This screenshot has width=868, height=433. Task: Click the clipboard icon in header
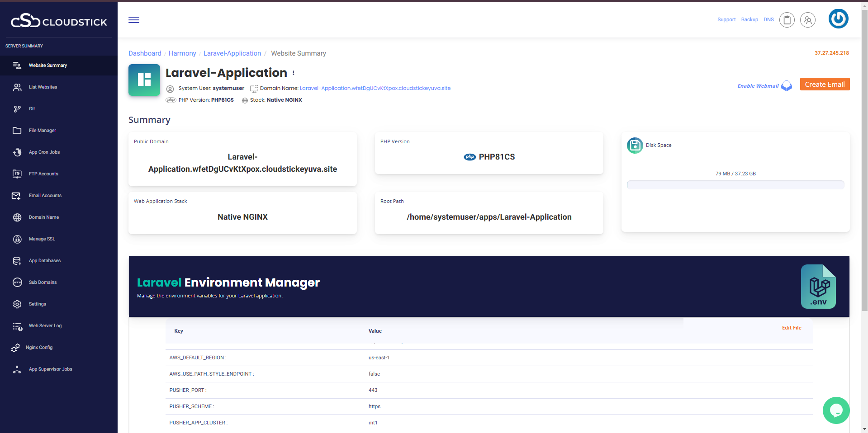787,20
